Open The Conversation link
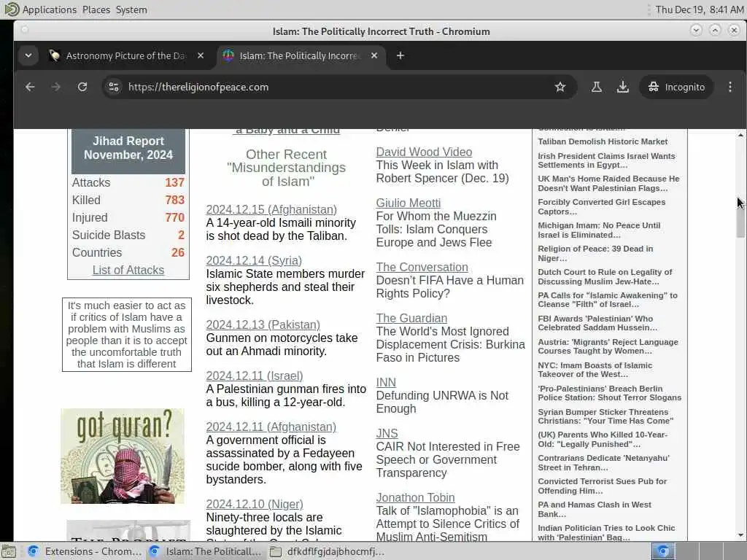Viewport: 747px width, 560px height. (422, 267)
